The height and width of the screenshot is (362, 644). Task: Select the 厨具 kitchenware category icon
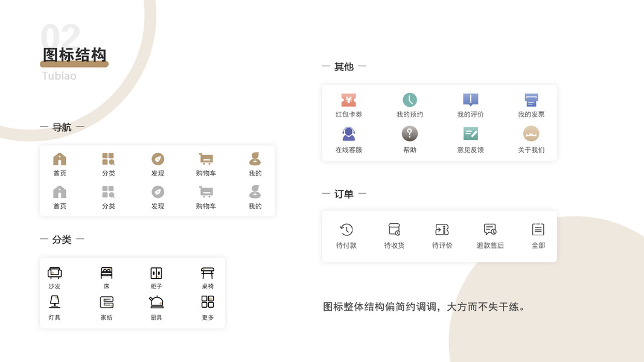pyautogui.click(x=156, y=302)
